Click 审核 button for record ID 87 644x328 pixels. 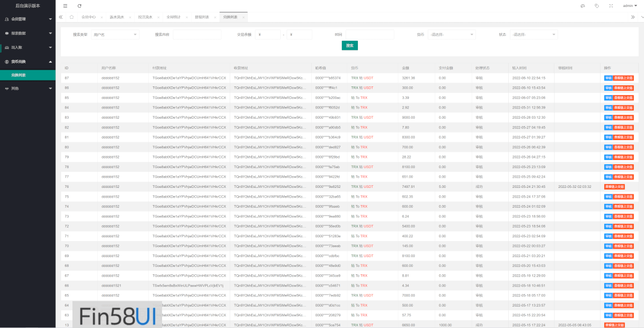(x=608, y=78)
